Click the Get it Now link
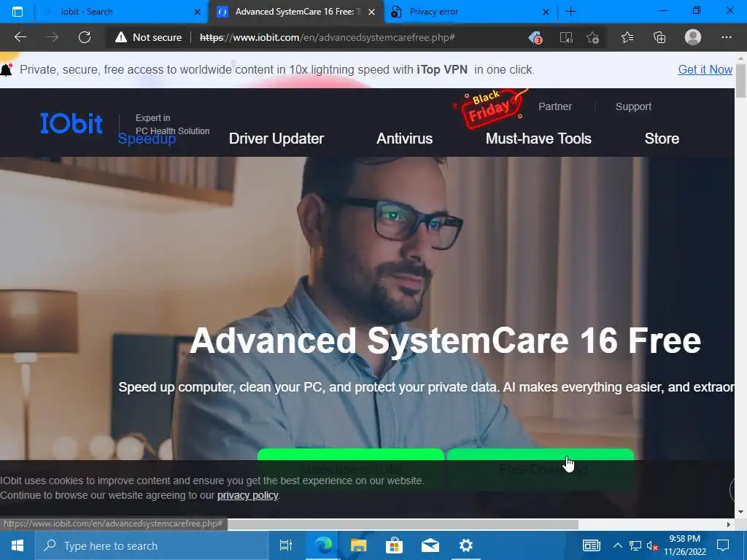The image size is (747, 560). coord(705,69)
